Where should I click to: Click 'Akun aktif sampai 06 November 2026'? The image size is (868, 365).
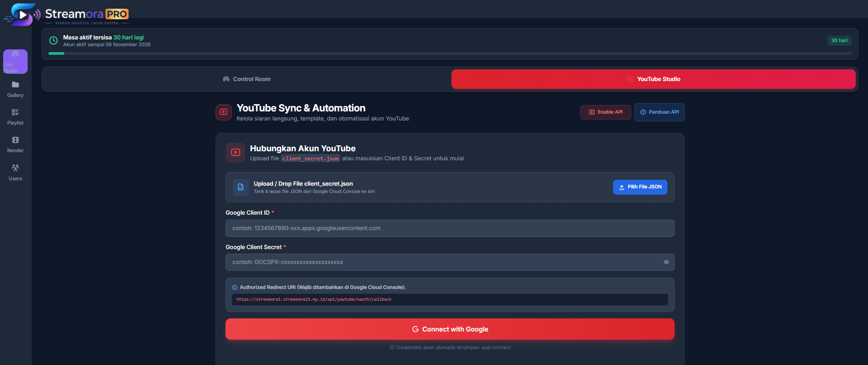coord(107,44)
